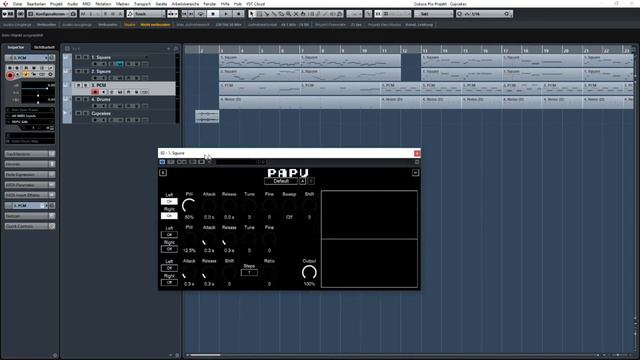Viewport: 640px width, 360px height.
Task: Click the monitor button on 3. PCM track
Action: point(104,92)
